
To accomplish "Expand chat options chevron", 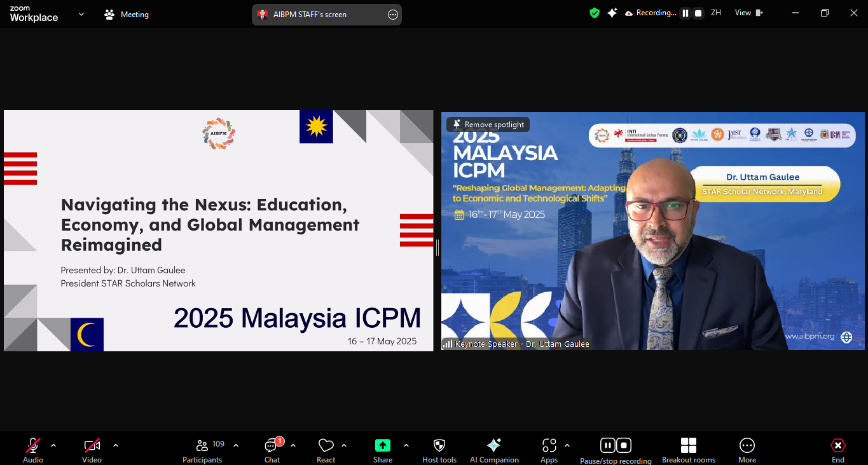I will coord(293,445).
